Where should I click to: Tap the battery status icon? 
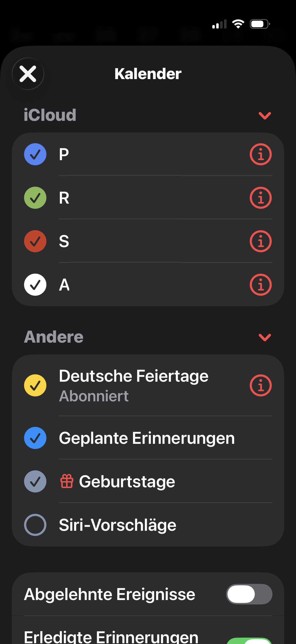point(259,24)
